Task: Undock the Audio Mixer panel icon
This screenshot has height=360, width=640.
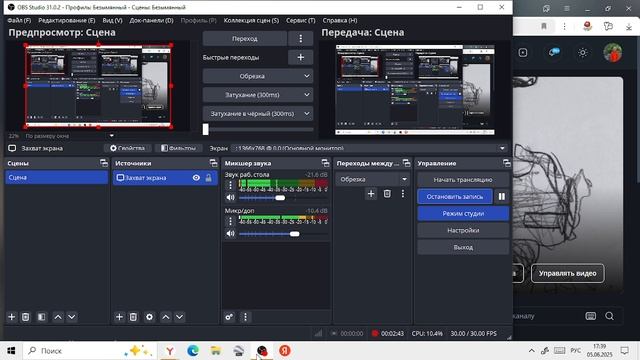Action: [325, 163]
